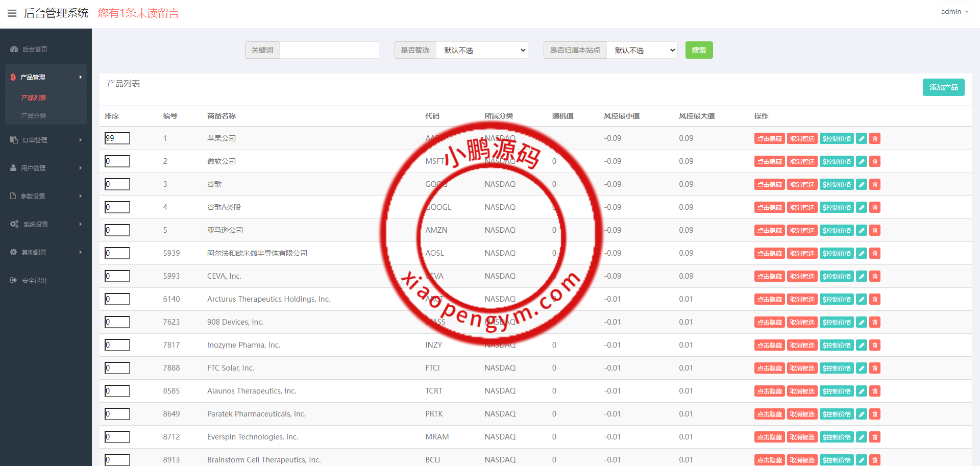The image size is (980, 466).
Task: Click $控制价格 for 谷歌A类股
Action: tap(837, 207)
